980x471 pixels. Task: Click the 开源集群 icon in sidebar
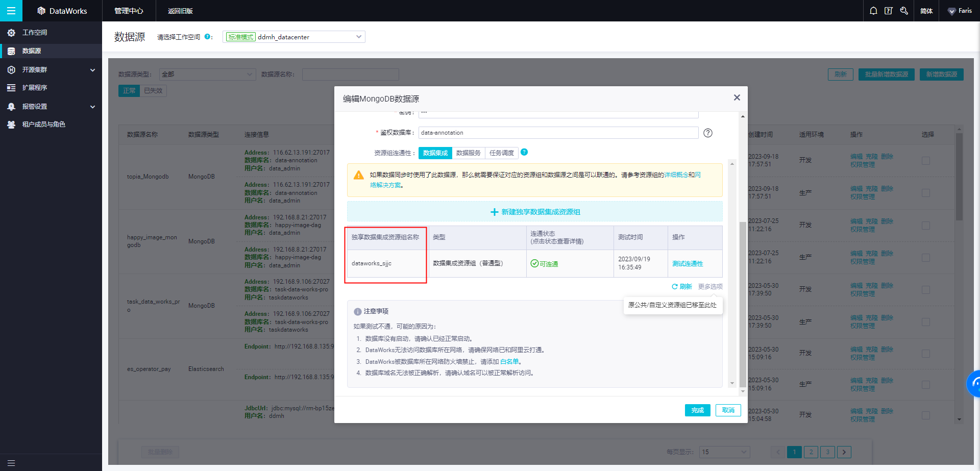pyautogui.click(x=11, y=69)
